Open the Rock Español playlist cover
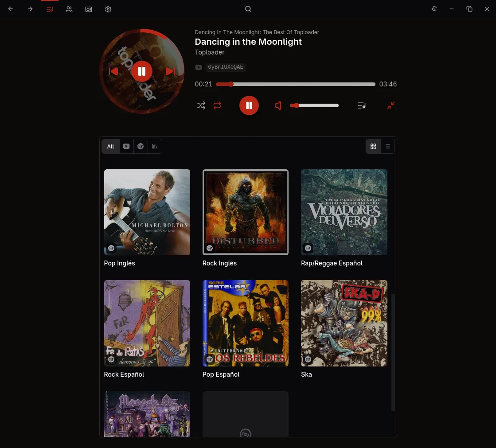Image resolution: width=496 pixels, height=448 pixels. click(147, 323)
